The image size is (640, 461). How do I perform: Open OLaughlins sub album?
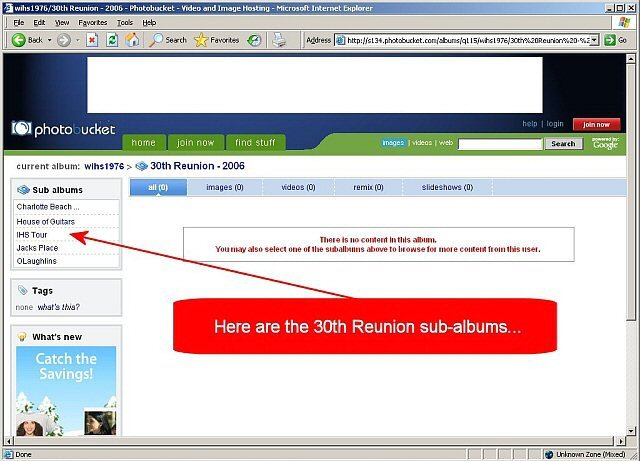37,261
